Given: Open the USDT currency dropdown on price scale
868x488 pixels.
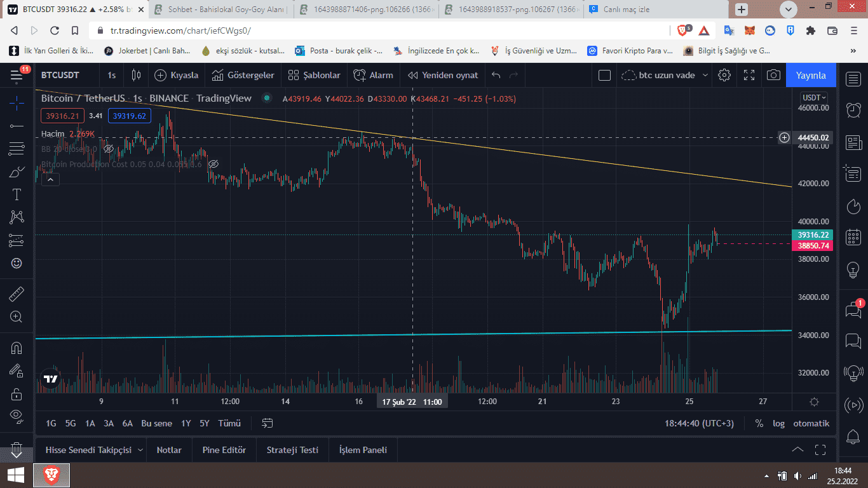Looking at the screenshot, I should [x=815, y=97].
